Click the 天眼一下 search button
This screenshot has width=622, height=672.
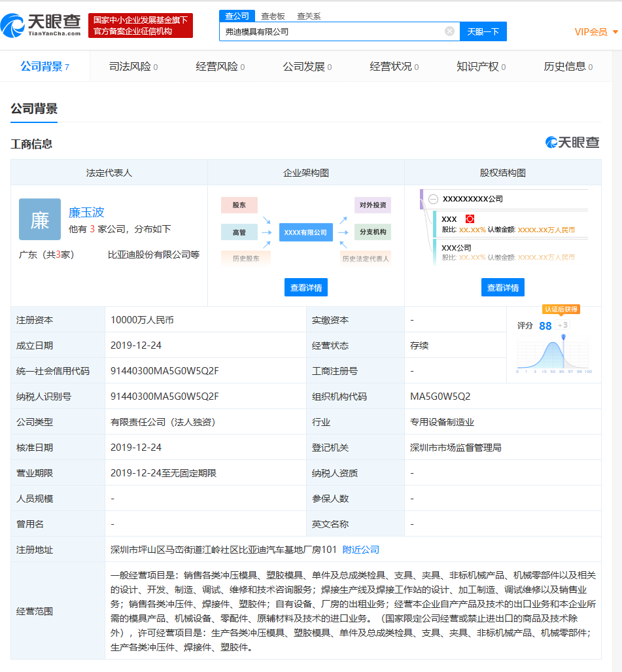pyautogui.click(x=483, y=31)
